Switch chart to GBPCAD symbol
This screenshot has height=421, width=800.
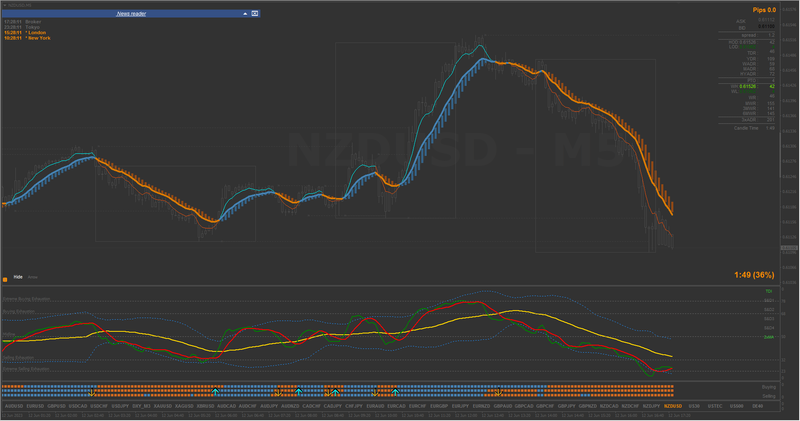pyautogui.click(x=524, y=406)
